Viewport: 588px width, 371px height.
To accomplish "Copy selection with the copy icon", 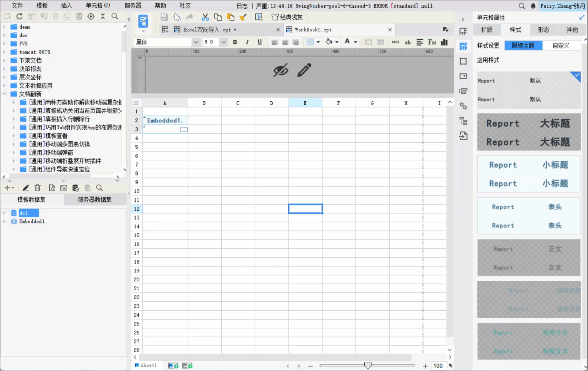I will tap(218, 17).
